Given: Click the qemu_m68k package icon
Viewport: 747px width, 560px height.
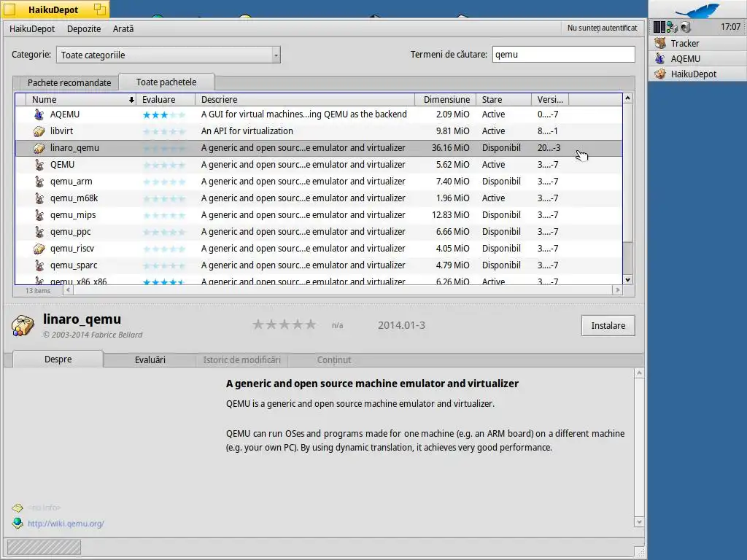Looking at the screenshot, I should (39, 198).
